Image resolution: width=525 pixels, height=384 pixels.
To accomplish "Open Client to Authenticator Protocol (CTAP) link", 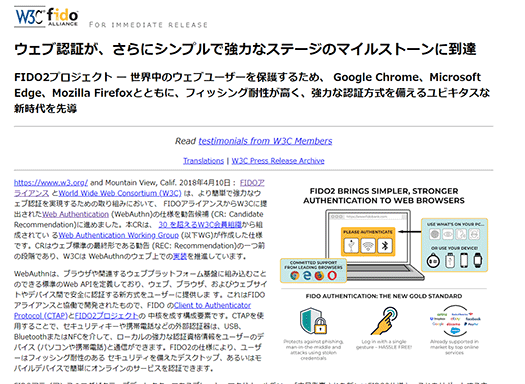I will tap(212, 305).
